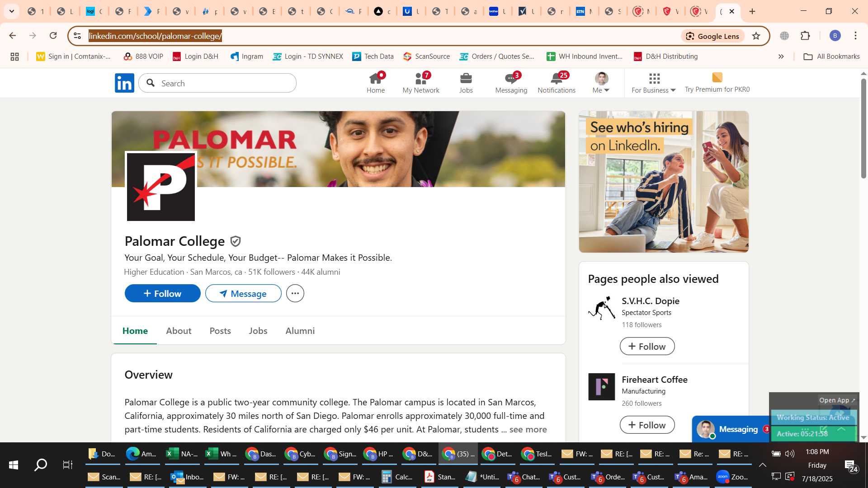Expand the Me profile menu
The width and height of the screenshot is (868, 488).
pyautogui.click(x=601, y=83)
